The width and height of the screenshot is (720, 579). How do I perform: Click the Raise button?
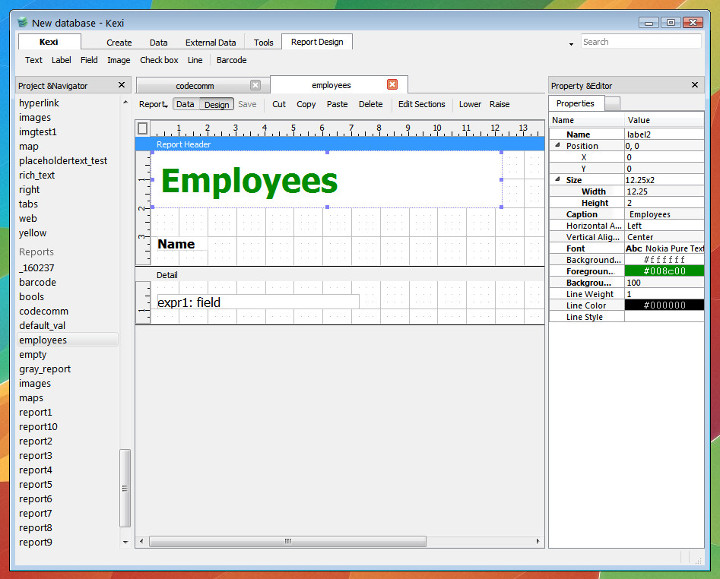pyautogui.click(x=499, y=104)
